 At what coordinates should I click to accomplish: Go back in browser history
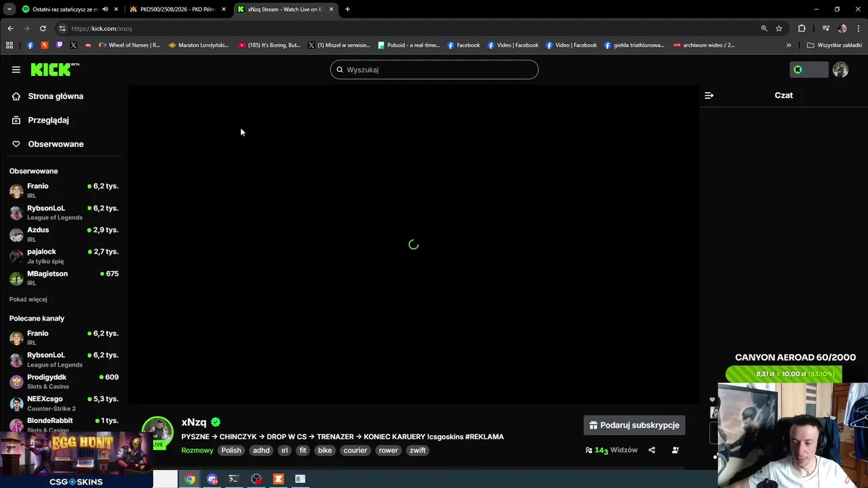(x=10, y=28)
